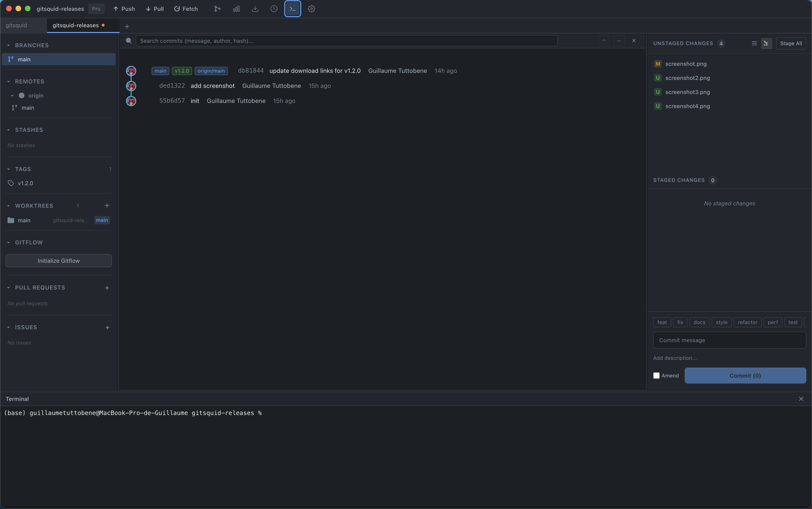Expand the origin remote

point(12,95)
